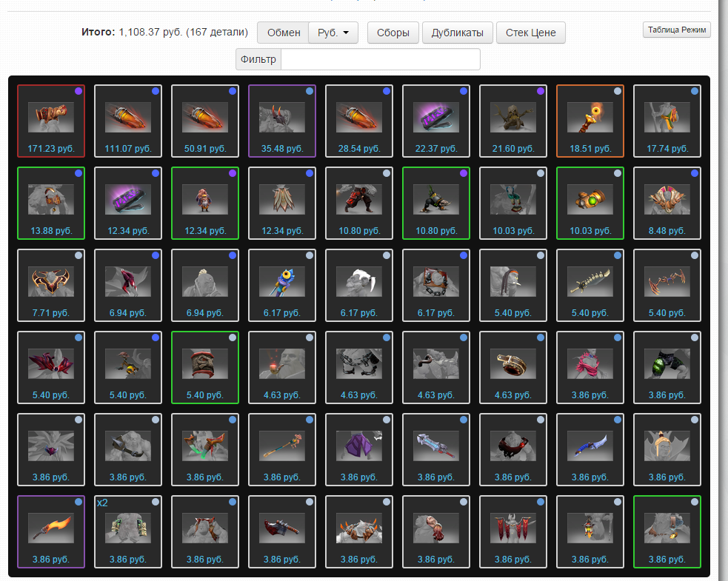Click the 35.48 руб. price link
This screenshot has height=581, width=728.
pyautogui.click(x=282, y=149)
